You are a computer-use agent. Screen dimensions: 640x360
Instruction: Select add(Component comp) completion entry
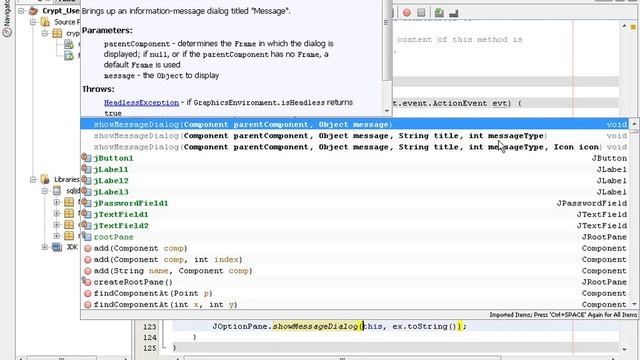coord(354,248)
